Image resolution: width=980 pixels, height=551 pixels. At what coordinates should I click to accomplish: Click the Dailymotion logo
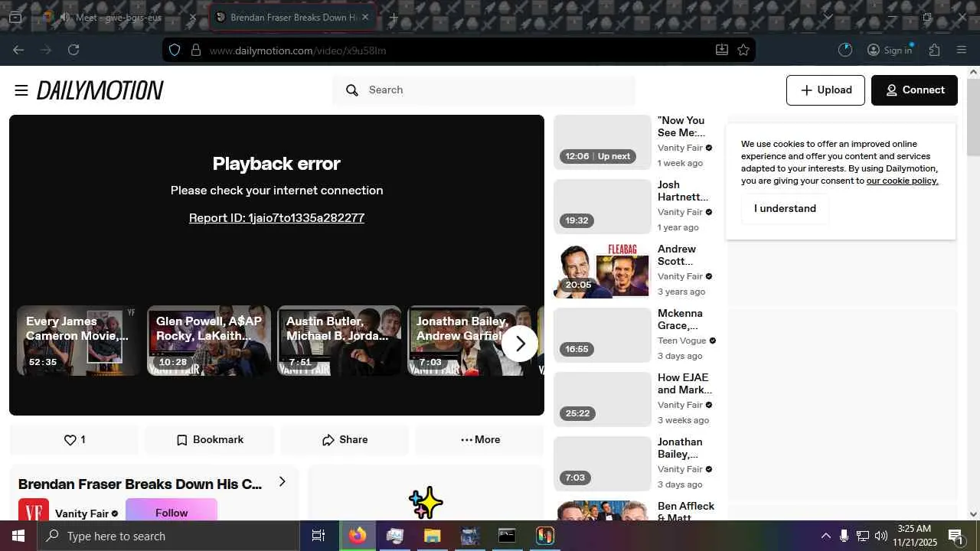(100, 90)
